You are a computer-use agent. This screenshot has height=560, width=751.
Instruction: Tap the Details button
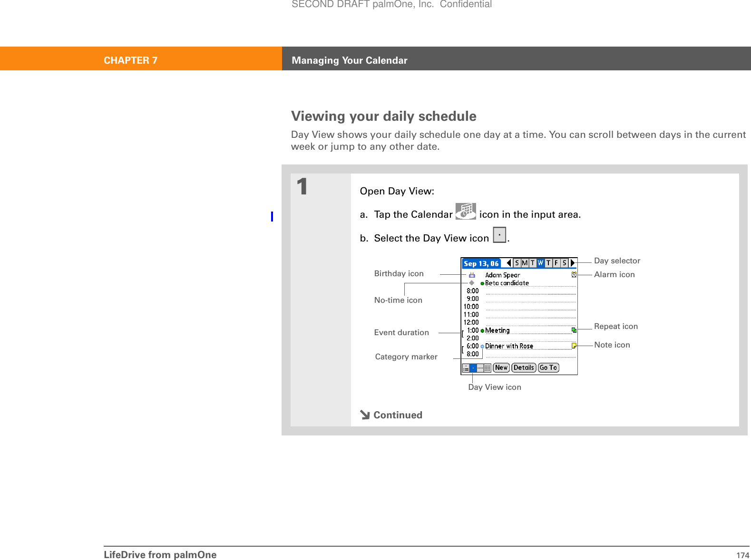tap(524, 367)
